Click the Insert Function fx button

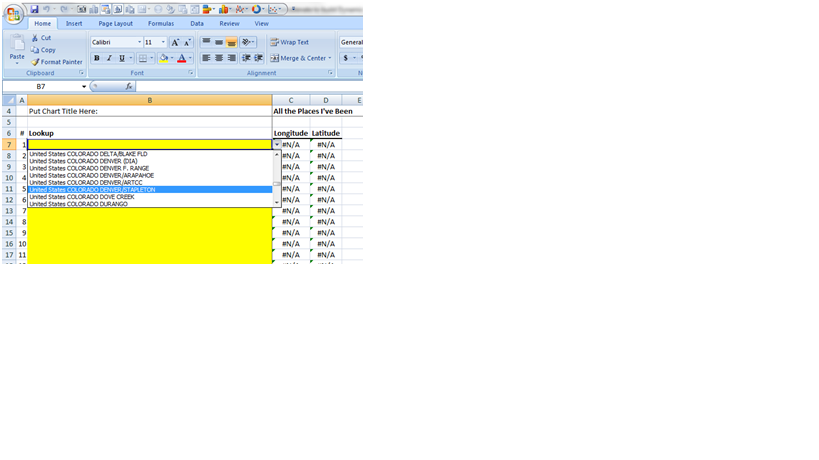pyautogui.click(x=128, y=87)
